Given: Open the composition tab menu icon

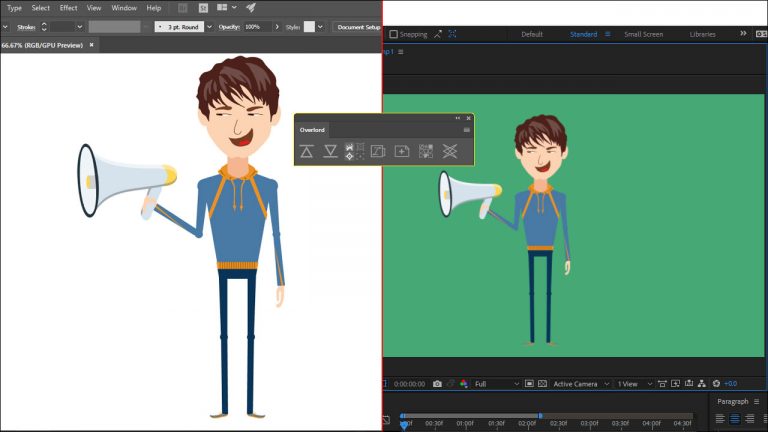Looking at the screenshot, I should [401, 52].
